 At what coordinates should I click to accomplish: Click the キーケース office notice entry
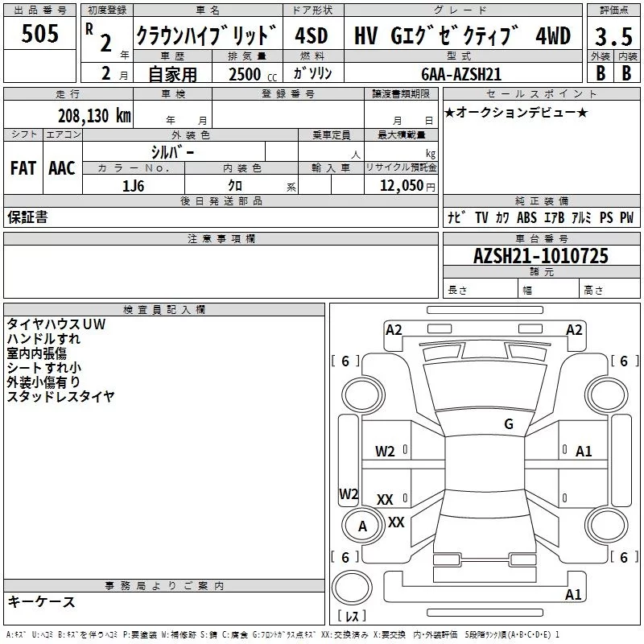pyautogui.click(x=42, y=601)
